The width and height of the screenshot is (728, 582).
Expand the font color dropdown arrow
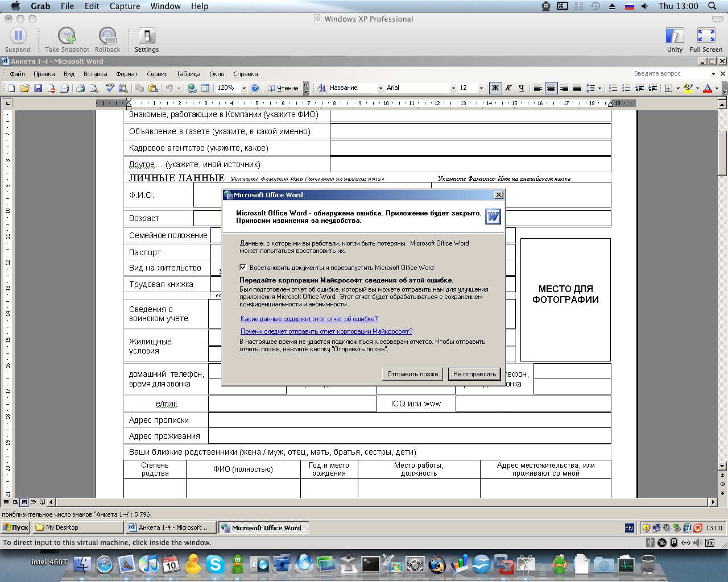pyautogui.click(x=717, y=88)
